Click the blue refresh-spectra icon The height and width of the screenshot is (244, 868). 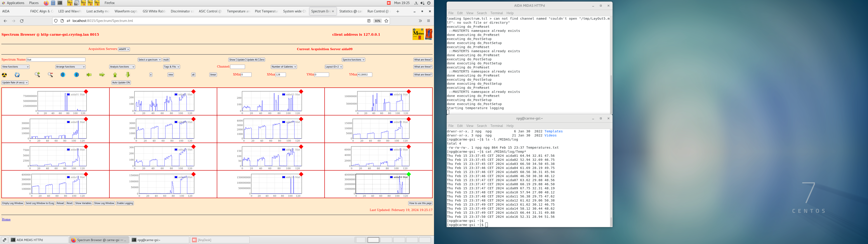[x=17, y=75]
